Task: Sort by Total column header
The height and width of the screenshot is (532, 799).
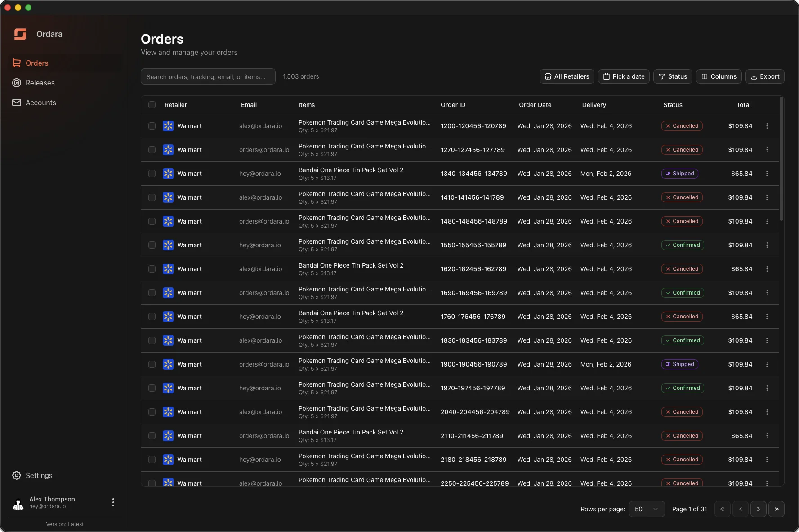Action: click(743, 105)
